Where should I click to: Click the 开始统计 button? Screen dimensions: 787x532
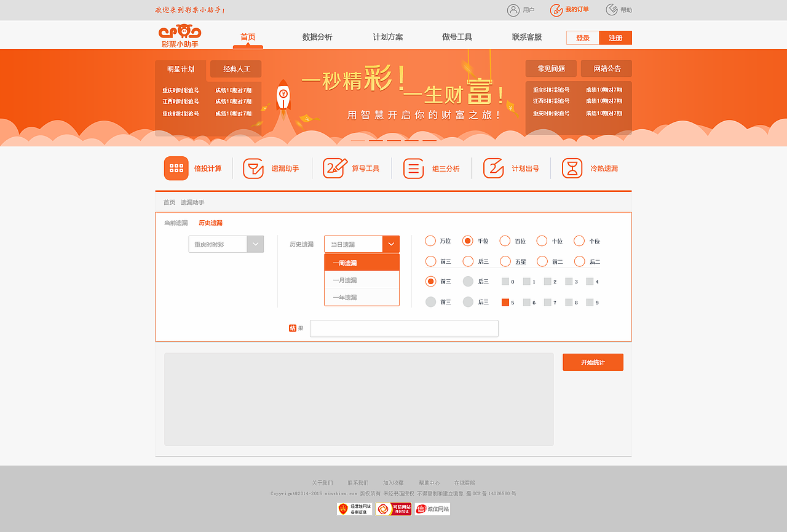[x=593, y=362]
